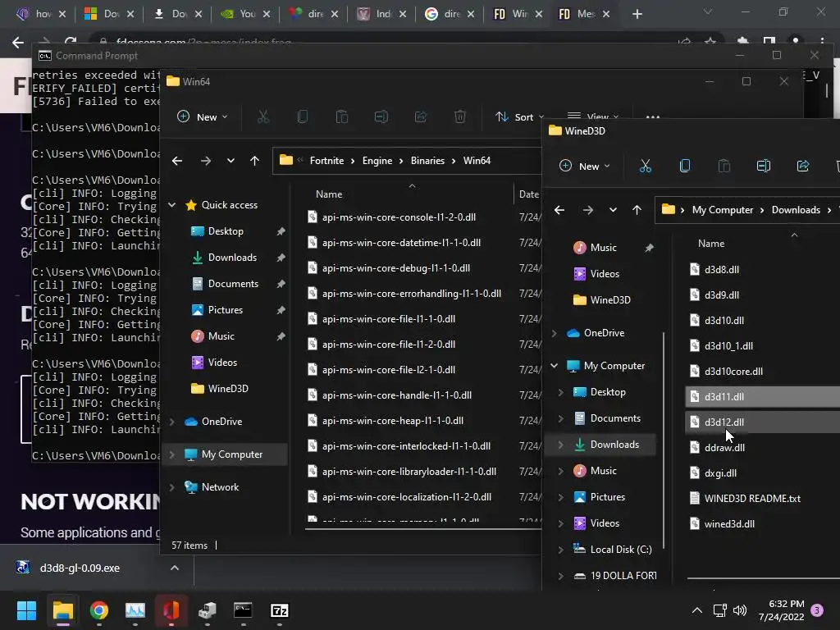Click the Rename icon in Win64 toolbar

pyautogui.click(x=381, y=116)
